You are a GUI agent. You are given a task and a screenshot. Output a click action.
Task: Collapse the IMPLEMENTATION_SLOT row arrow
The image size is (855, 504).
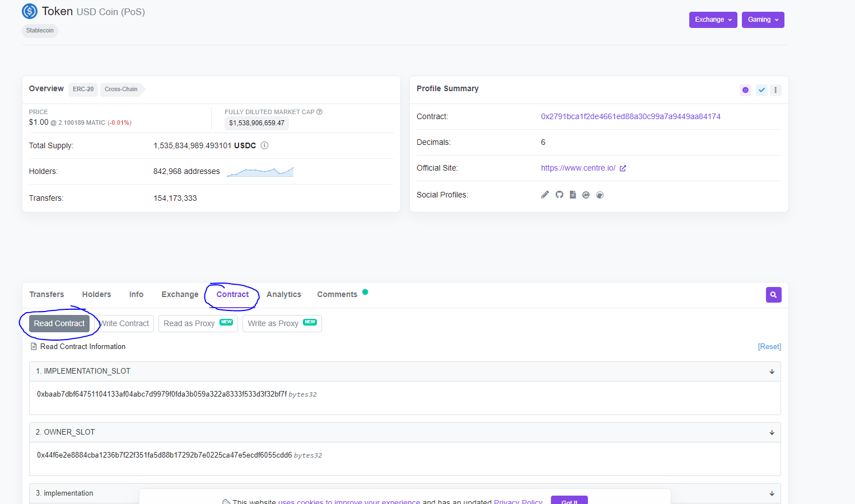(772, 371)
